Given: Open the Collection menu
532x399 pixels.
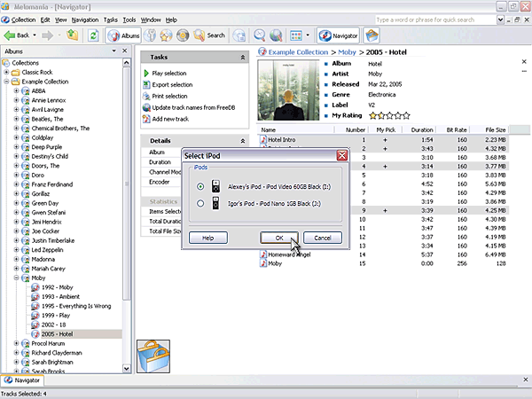Looking at the screenshot, I should (x=23, y=20).
